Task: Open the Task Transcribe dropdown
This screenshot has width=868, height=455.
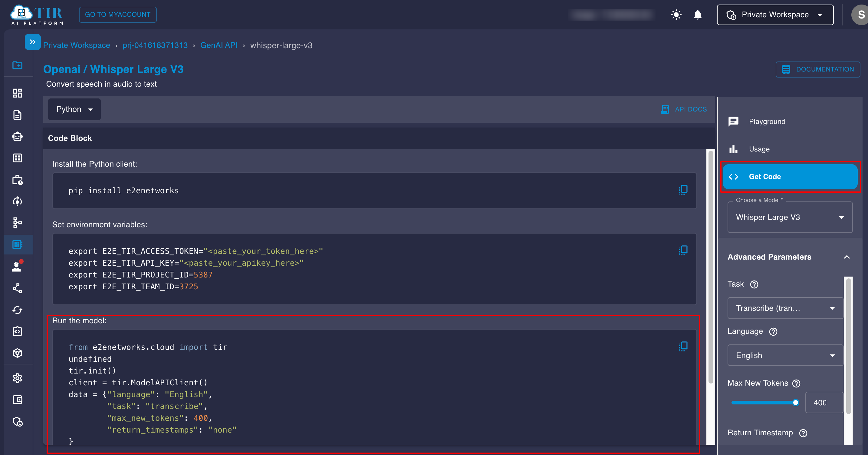Action: [785, 308]
